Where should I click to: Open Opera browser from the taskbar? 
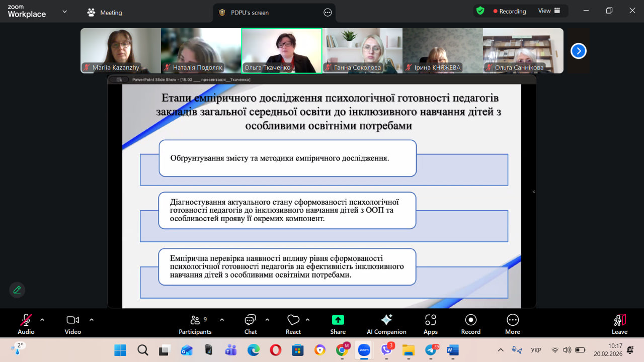click(275, 350)
